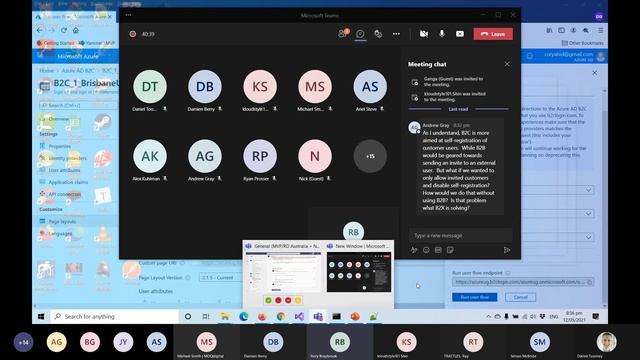The height and width of the screenshot is (360, 640).
Task: Open Microsoft Edge from taskbar
Action: pos(244,316)
